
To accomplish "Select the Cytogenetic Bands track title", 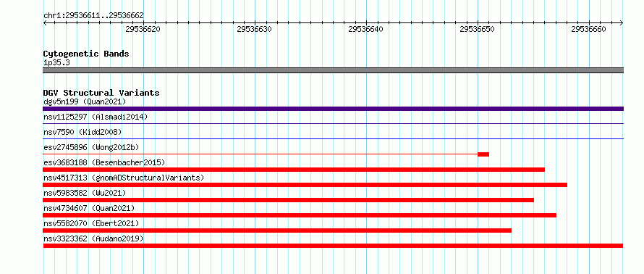I will click(86, 54).
